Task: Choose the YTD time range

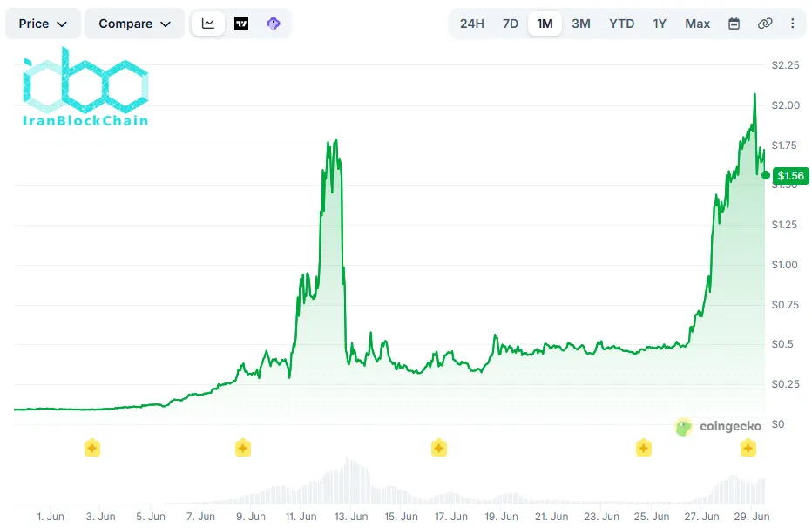Action: (x=621, y=24)
